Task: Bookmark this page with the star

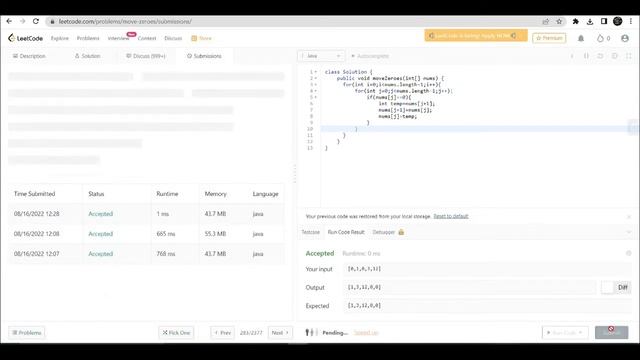Action: [559, 22]
